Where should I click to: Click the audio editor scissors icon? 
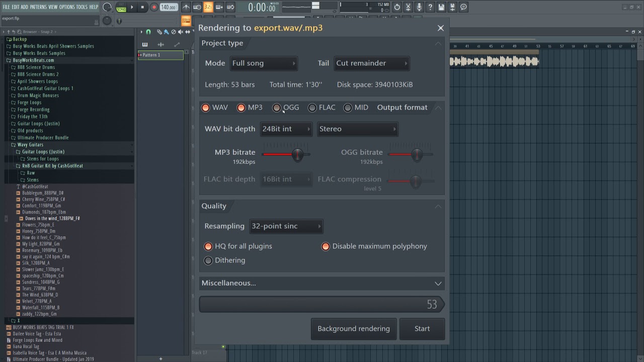pos(408,7)
